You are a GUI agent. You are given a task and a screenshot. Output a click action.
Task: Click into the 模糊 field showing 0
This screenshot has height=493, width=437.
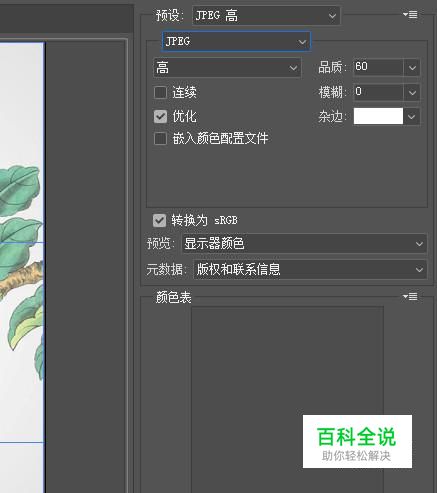pos(378,92)
